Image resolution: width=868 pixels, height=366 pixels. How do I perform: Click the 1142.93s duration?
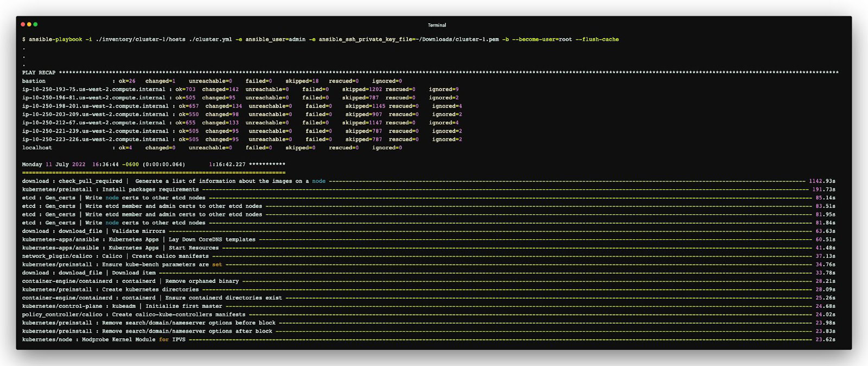tap(822, 181)
